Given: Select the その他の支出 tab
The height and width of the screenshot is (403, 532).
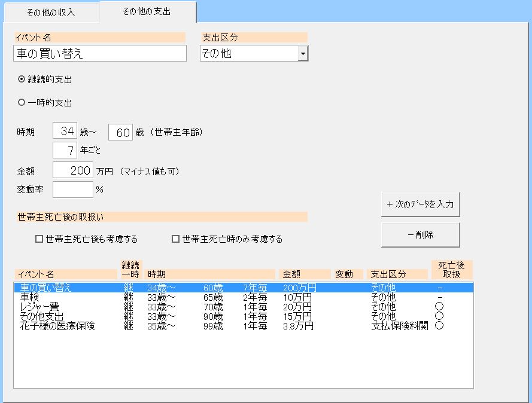Looking at the screenshot, I should [147, 12].
